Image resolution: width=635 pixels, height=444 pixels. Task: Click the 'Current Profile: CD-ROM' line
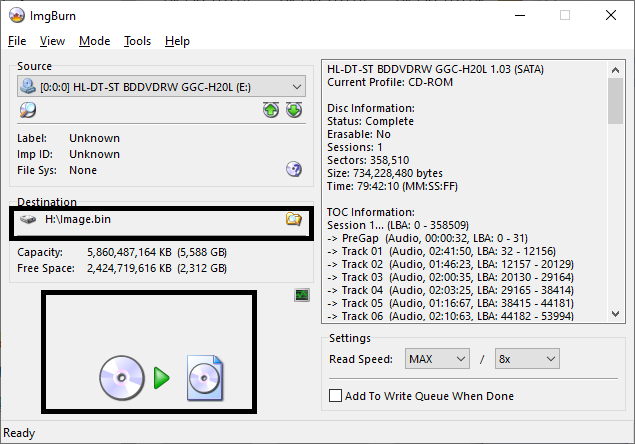(390, 82)
